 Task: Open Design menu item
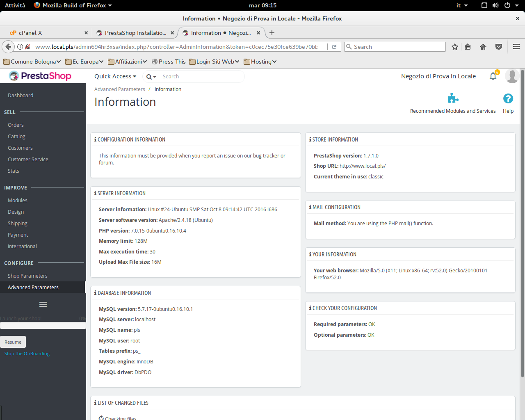tap(16, 212)
